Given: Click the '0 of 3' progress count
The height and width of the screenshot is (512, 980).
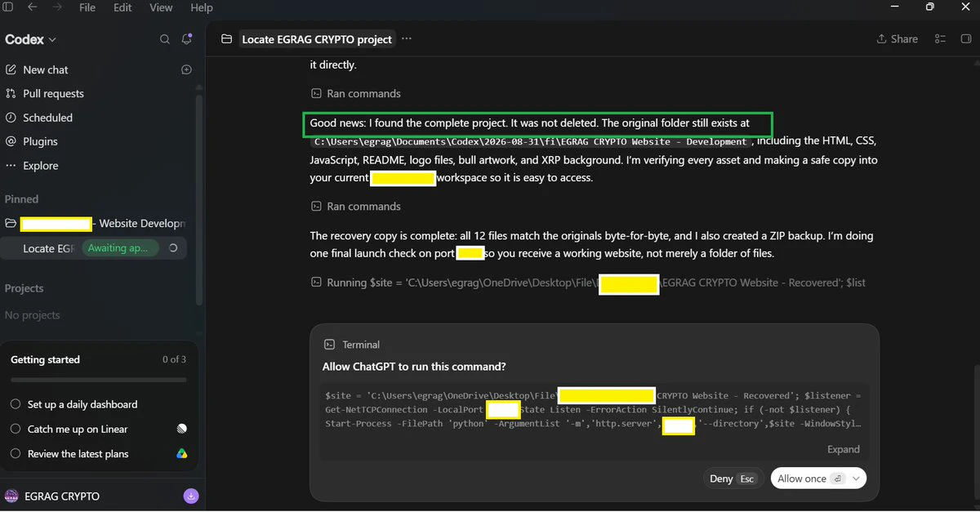Looking at the screenshot, I should tap(174, 359).
